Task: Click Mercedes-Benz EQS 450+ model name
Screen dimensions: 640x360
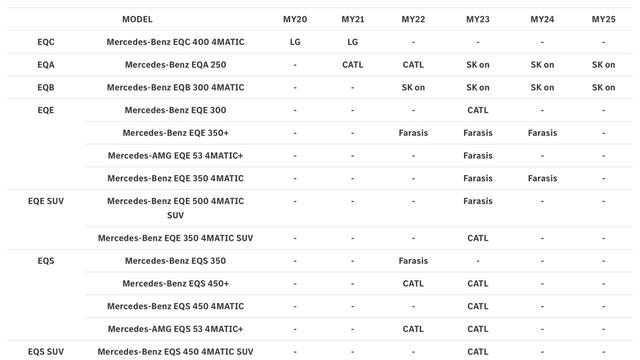Action: pyautogui.click(x=176, y=284)
